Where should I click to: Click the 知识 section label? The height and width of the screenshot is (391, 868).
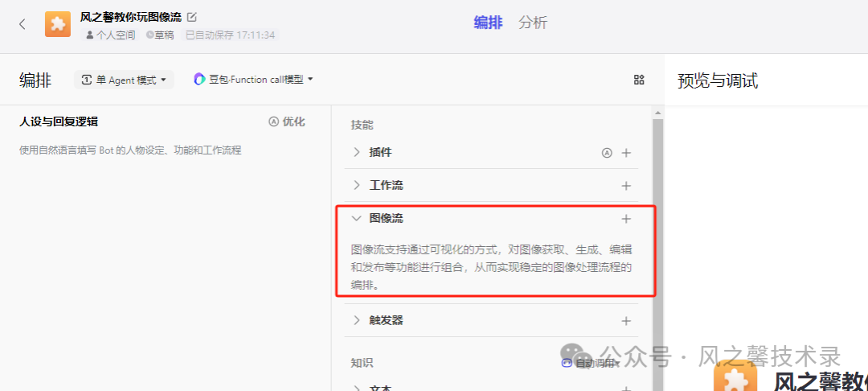click(x=362, y=363)
